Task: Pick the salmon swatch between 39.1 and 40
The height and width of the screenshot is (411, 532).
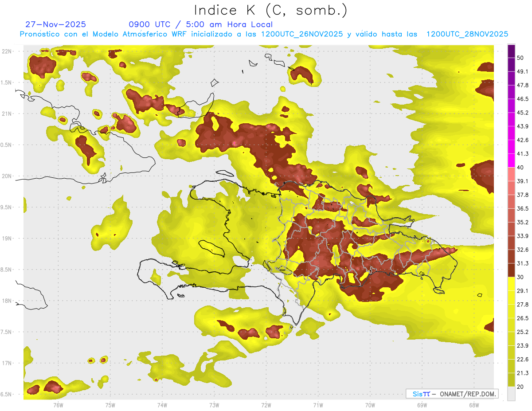Action: pos(511,174)
